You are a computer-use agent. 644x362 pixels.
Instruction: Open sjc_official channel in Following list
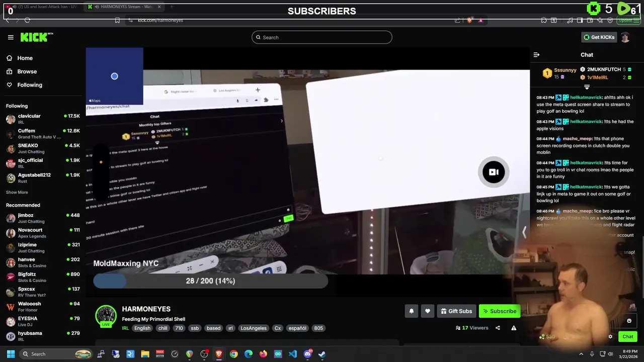43,163
